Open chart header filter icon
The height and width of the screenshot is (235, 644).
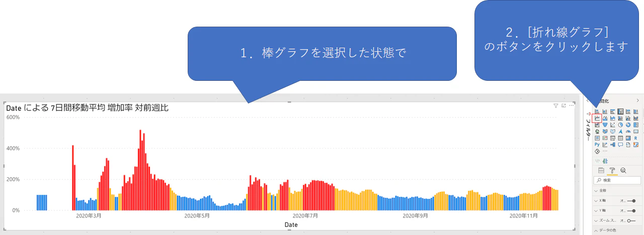coord(556,105)
